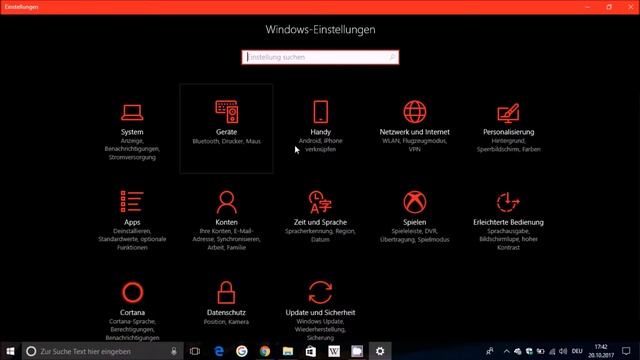
Task: Click into the Einstellung suchen field
Action: tap(320, 57)
